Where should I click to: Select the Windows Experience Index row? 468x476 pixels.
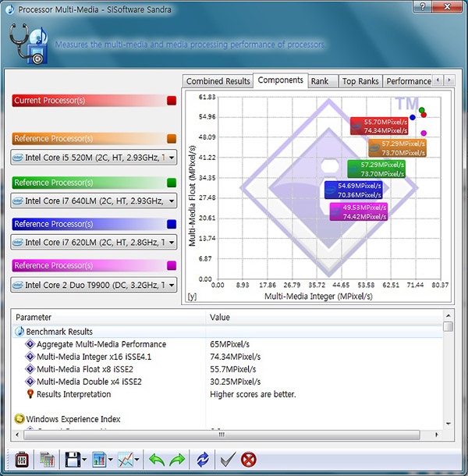[x=228, y=419]
